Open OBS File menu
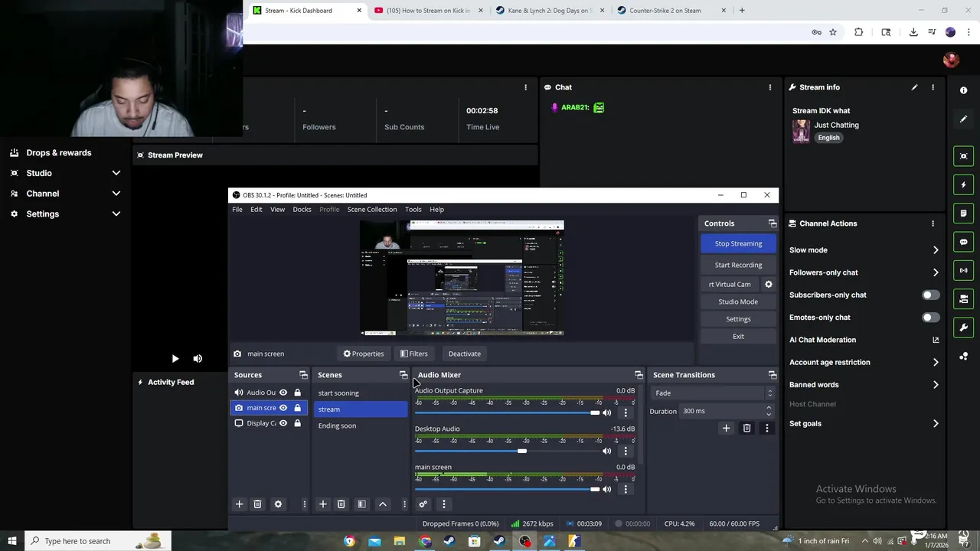This screenshot has width=980, height=551. click(x=237, y=209)
